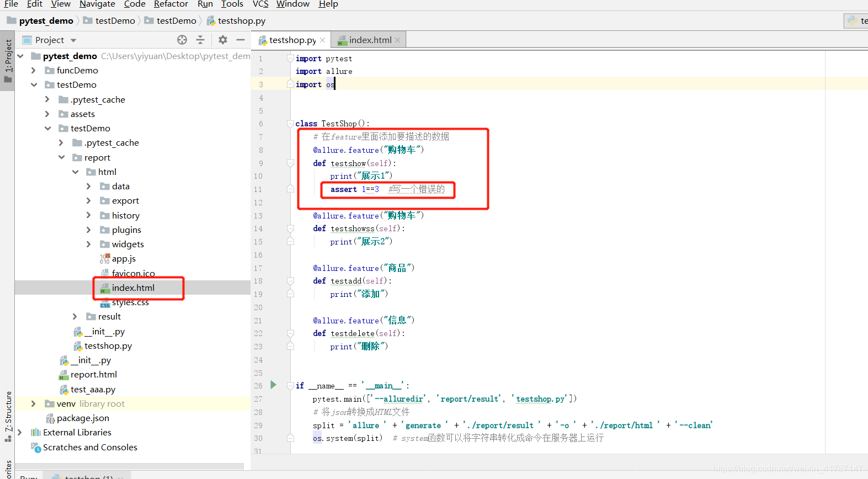868x479 pixels.
Task: Collapse the pytest_demo root folder
Action: pos(20,56)
